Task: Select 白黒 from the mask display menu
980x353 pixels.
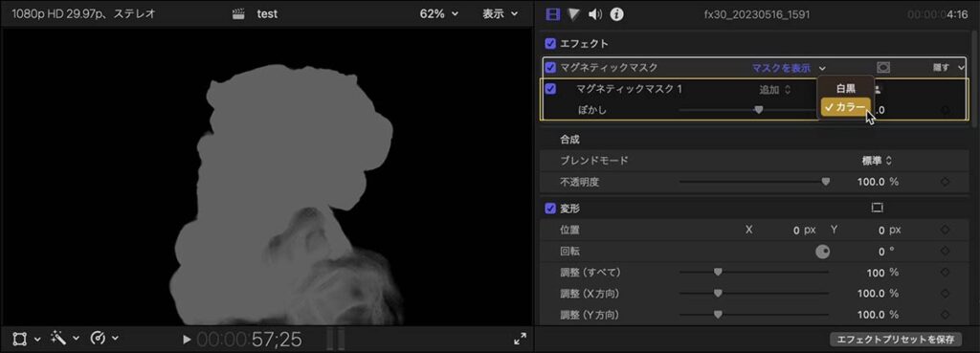Action: (x=846, y=88)
